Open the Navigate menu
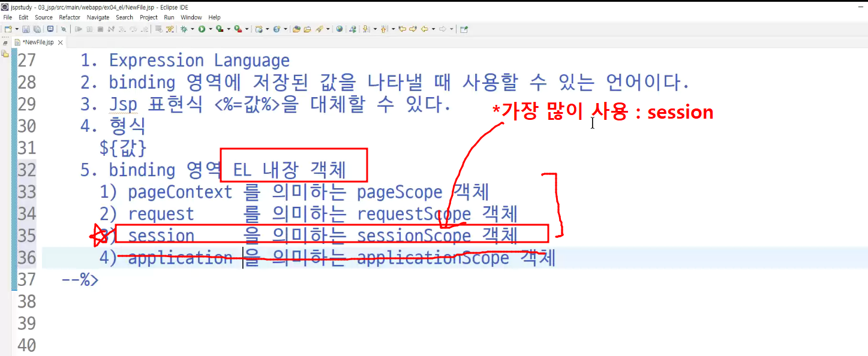The width and height of the screenshot is (868, 356). 98,17
